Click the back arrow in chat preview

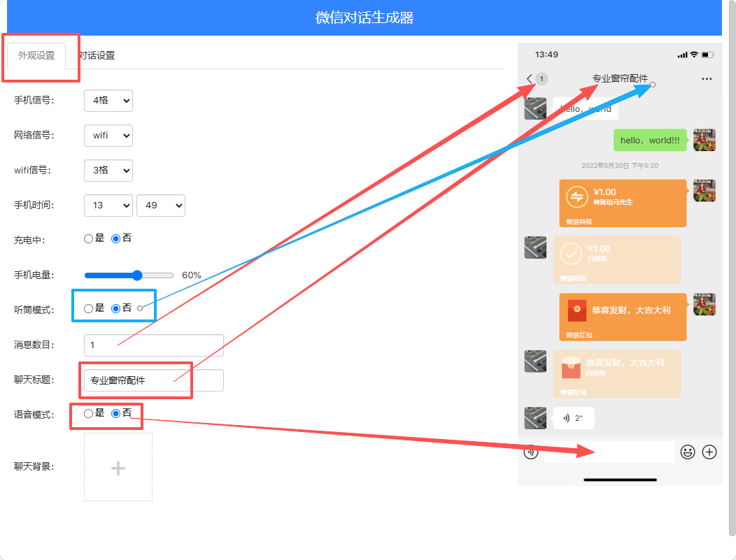(x=530, y=79)
